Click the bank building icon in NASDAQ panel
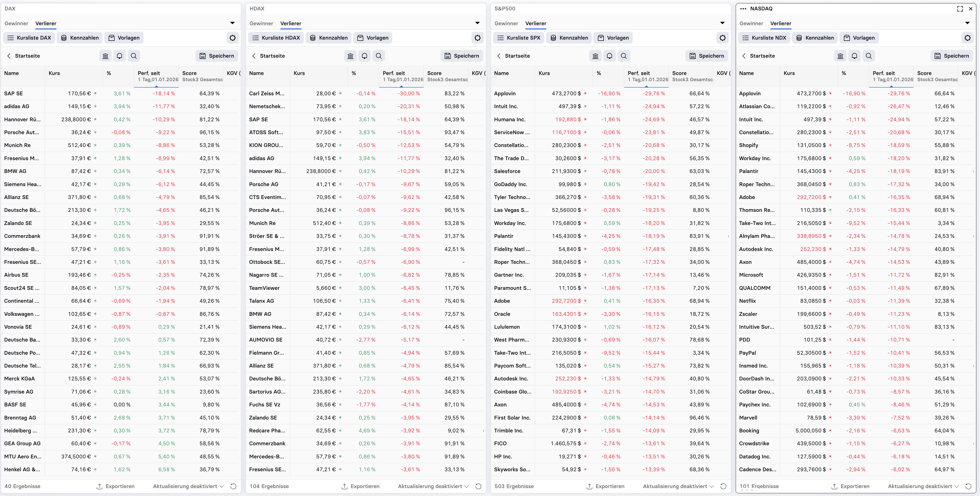Screen dimensions: 980x496 click(x=840, y=56)
